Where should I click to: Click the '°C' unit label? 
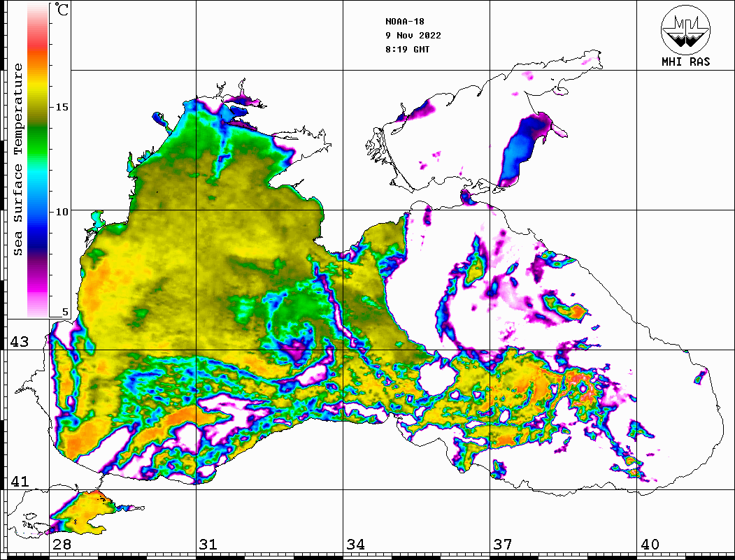pos(62,9)
